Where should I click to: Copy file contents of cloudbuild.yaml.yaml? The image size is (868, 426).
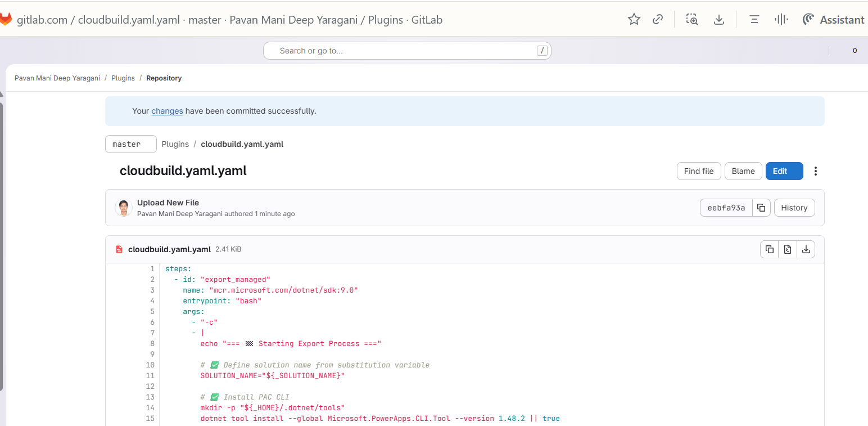[770, 249]
